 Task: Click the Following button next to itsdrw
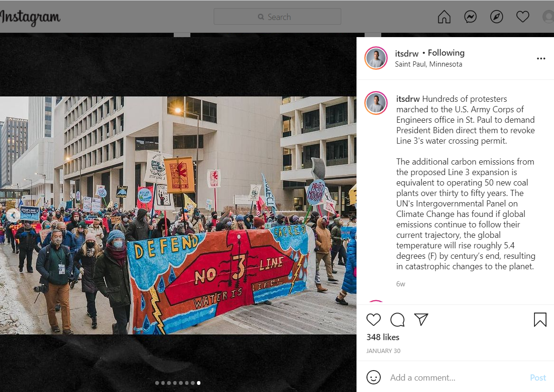click(446, 53)
